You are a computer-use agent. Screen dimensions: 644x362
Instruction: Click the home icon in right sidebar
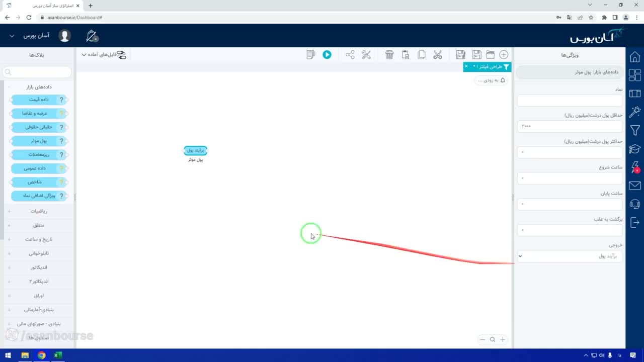[635, 56]
